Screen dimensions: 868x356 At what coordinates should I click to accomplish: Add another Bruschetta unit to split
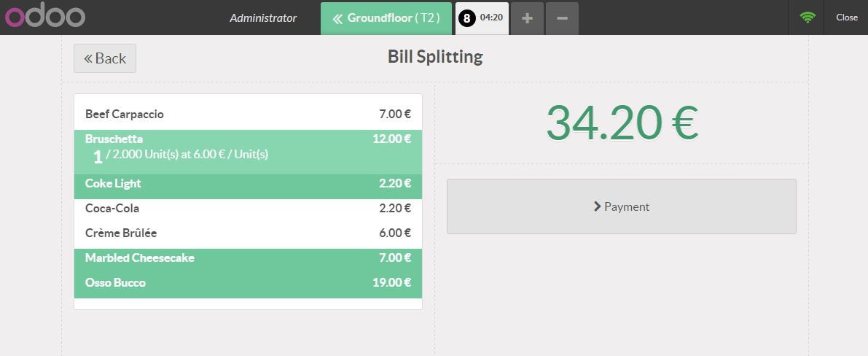(x=248, y=152)
